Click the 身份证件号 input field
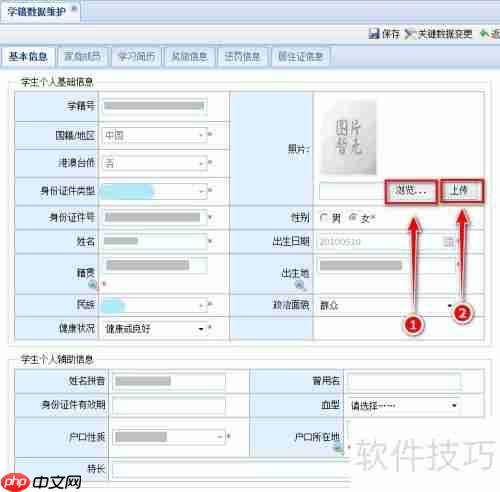The width and height of the screenshot is (500, 492). [x=155, y=218]
